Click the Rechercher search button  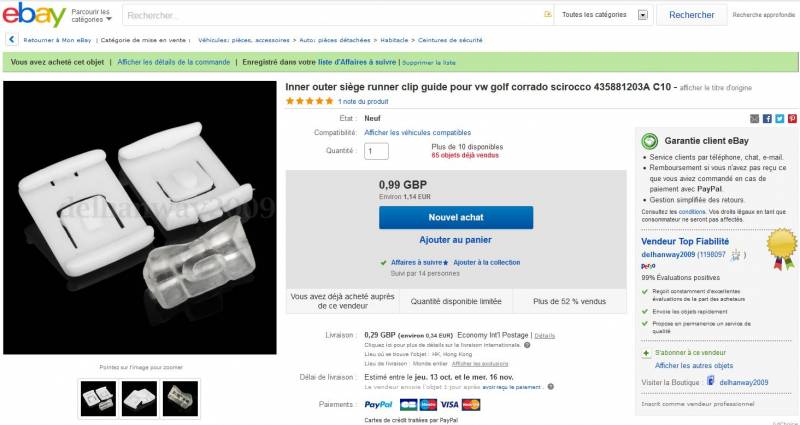691,15
